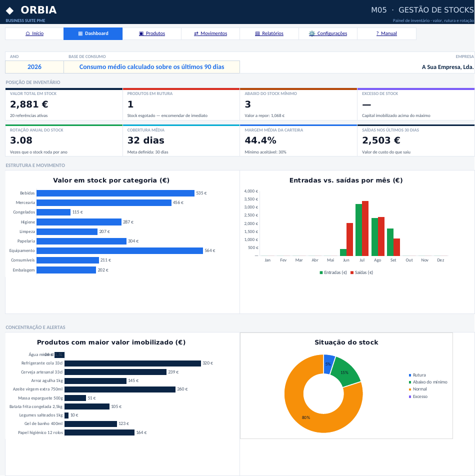
Task: Click the 'Situação do stock' chart title
Action: 346,342
